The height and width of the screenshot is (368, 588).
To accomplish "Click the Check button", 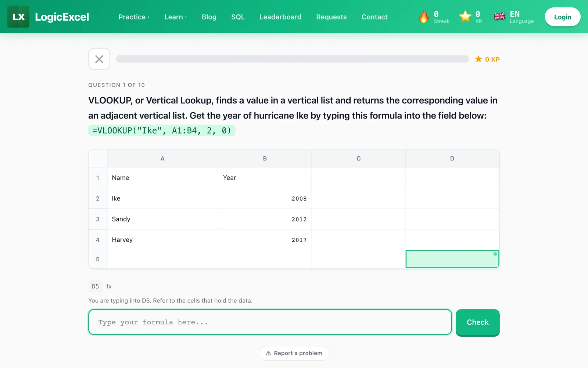I will tap(478, 322).
